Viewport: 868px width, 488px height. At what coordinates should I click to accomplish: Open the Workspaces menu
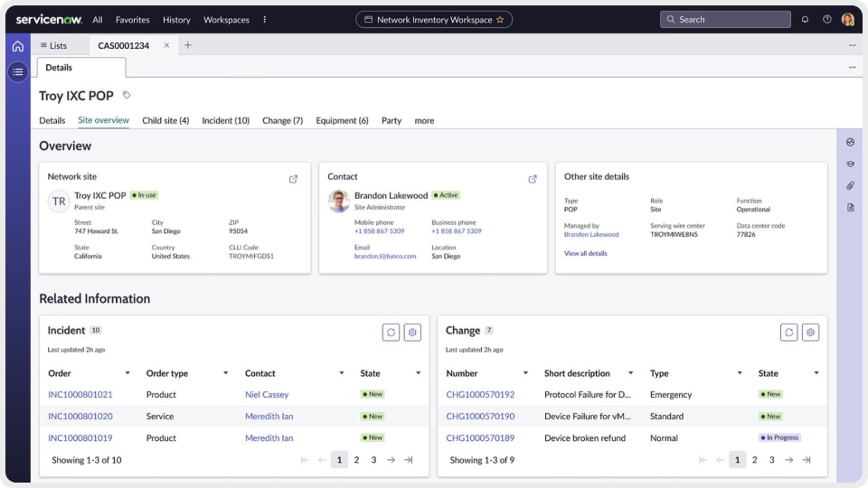click(x=226, y=20)
